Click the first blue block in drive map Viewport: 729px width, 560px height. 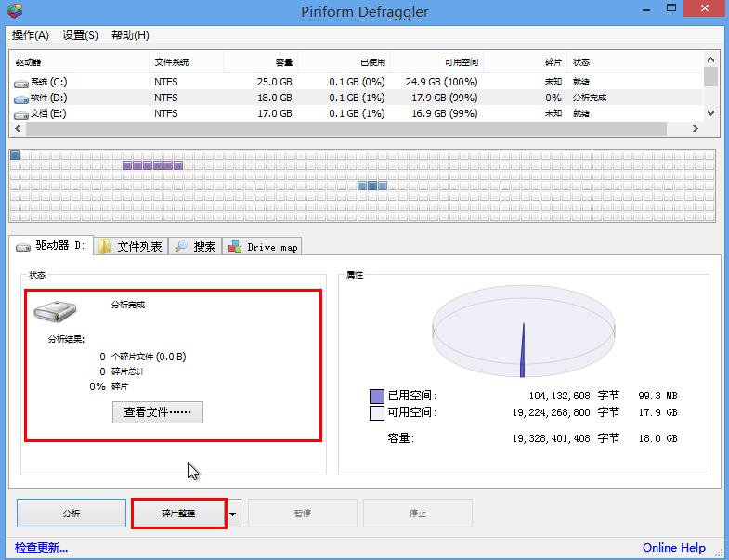[x=15, y=155]
